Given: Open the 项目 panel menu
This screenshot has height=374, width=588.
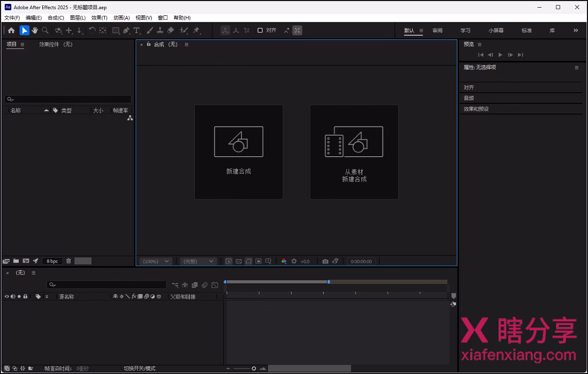Looking at the screenshot, I should coord(22,44).
